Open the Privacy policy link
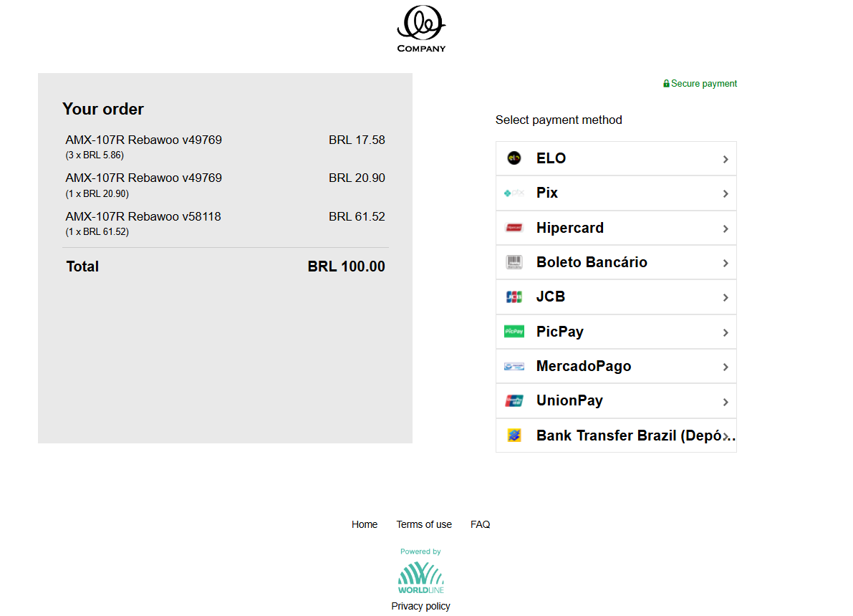This screenshot has height=616, width=853. pos(420,606)
